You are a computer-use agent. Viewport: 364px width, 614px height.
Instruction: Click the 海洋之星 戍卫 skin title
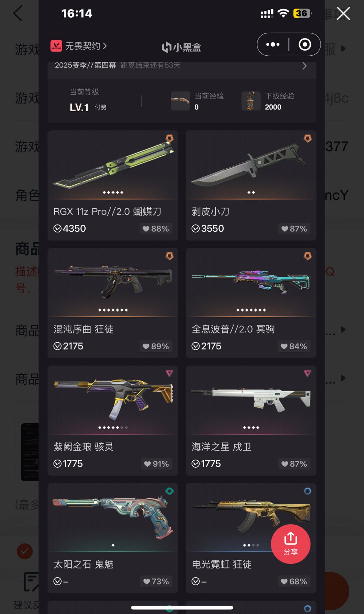222,447
